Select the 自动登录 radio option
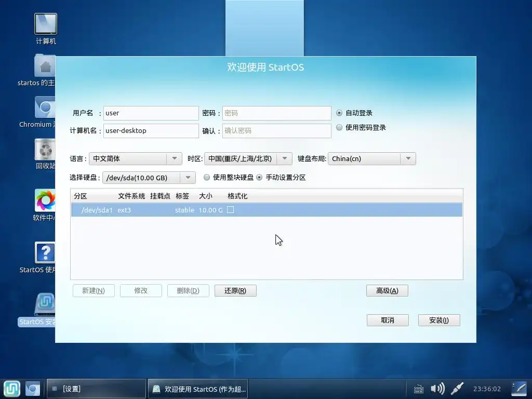Image resolution: width=532 pixels, height=399 pixels. [339, 113]
